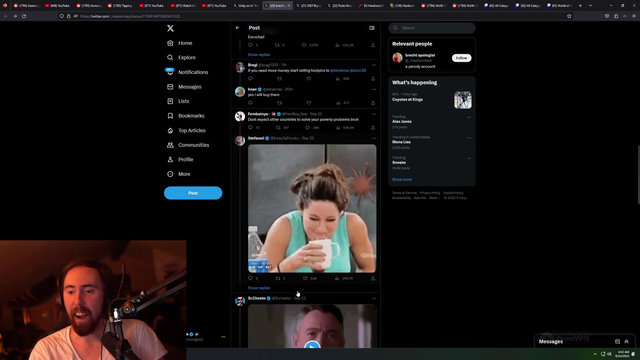Open Privacy Policy footer link
640x360 pixels.
click(430, 193)
